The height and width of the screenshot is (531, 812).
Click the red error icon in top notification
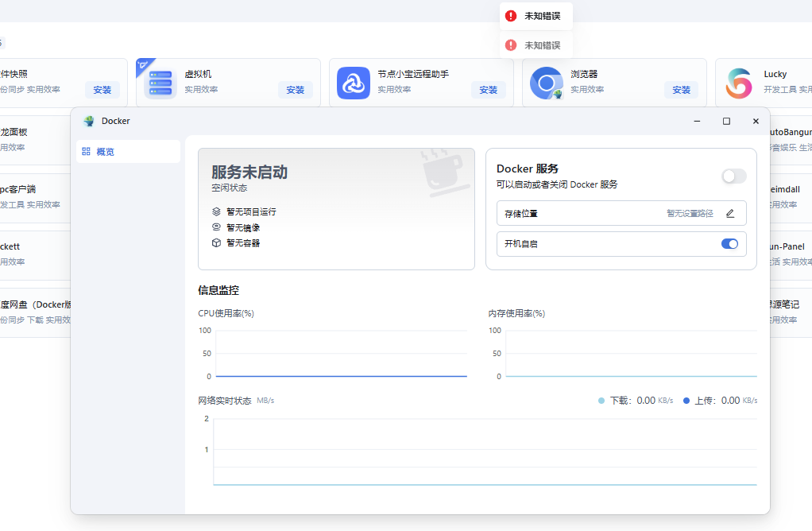[x=511, y=16]
